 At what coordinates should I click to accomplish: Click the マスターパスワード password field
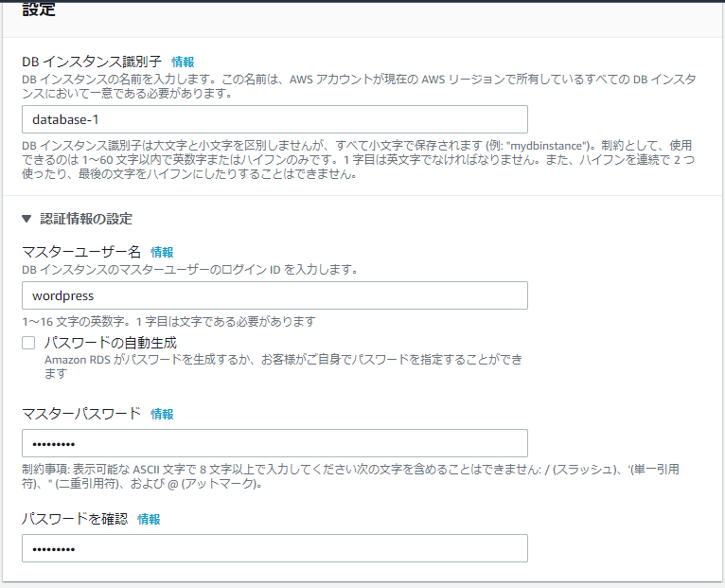274,444
